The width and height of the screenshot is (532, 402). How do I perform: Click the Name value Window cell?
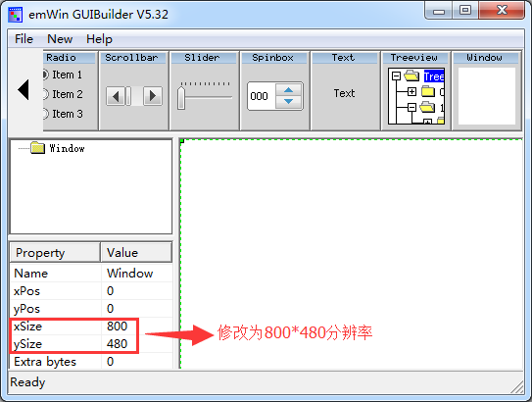[137, 274]
